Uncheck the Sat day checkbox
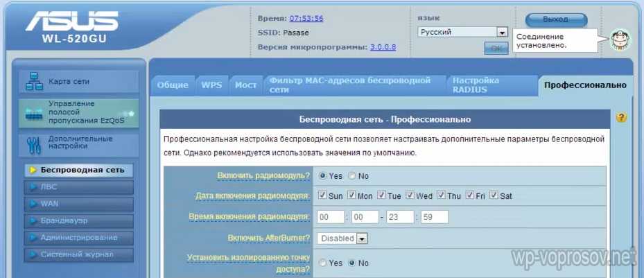 coord(494,196)
